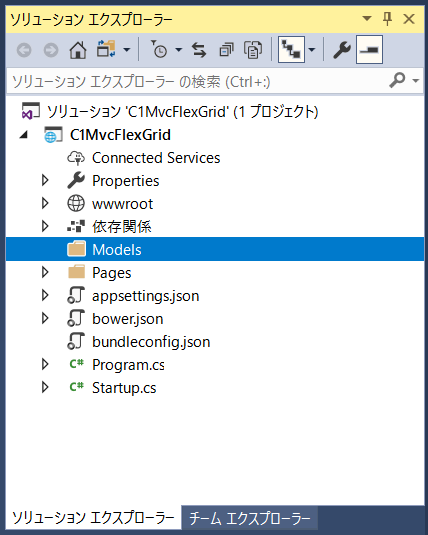The image size is (428, 535).
Task: Click the Pages folder icon
Action: pos(76,272)
